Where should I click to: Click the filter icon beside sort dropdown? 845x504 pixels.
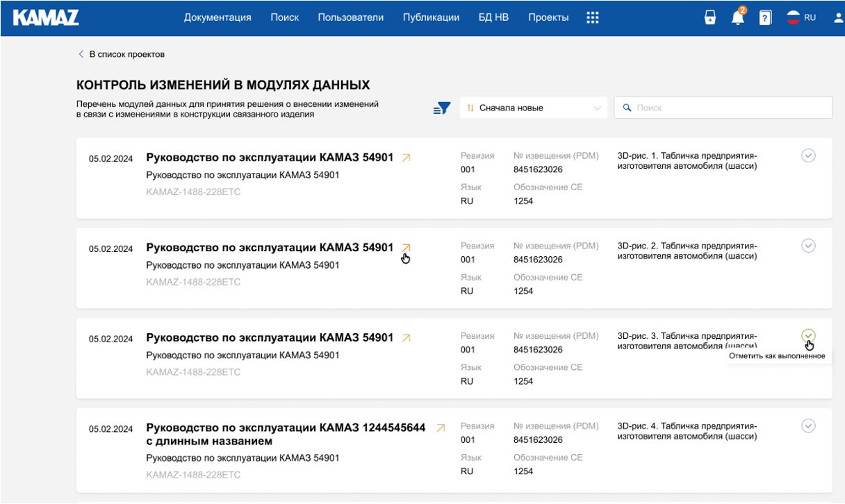pyautogui.click(x=442, y=108)
